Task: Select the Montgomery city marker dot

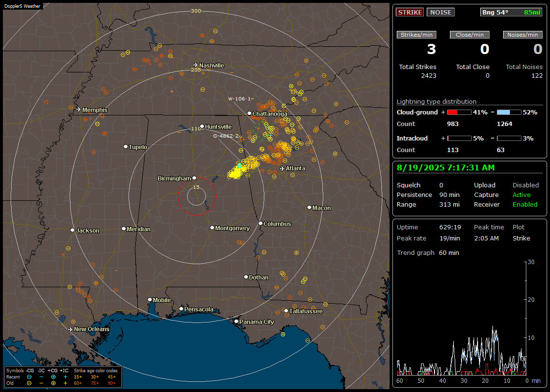Action: pyautogui.click(x=212, y=228)
